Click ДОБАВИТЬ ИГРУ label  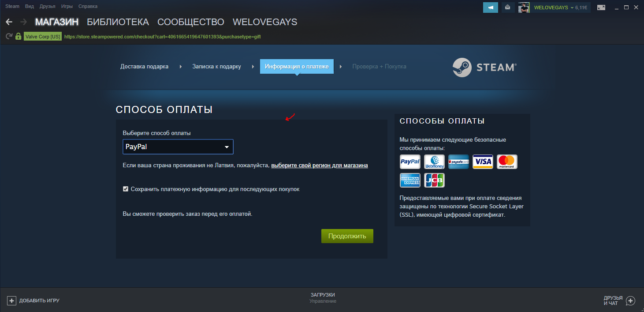click(39, 301)
